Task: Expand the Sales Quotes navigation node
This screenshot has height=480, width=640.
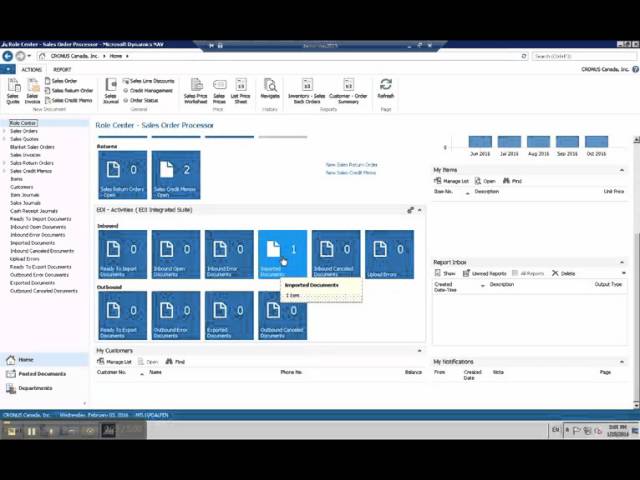Action: 4,139
